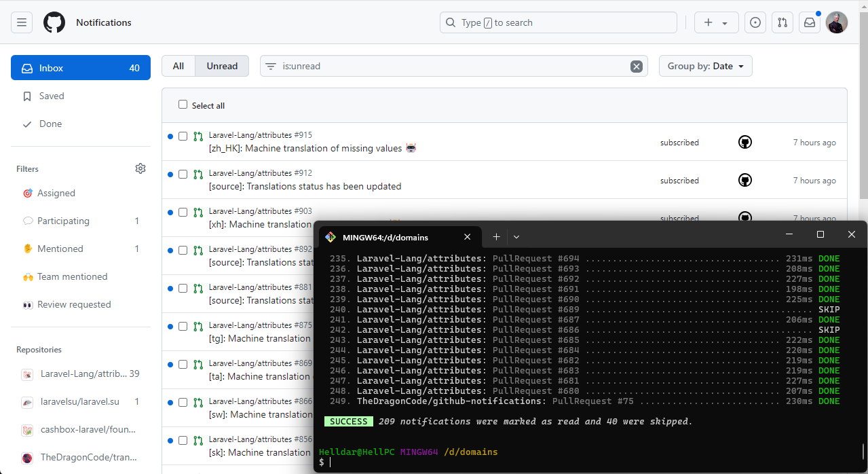Click the cashbox-laravel repository avatar
The height and width of the screenshot is (474, 868).
[27, 430]
